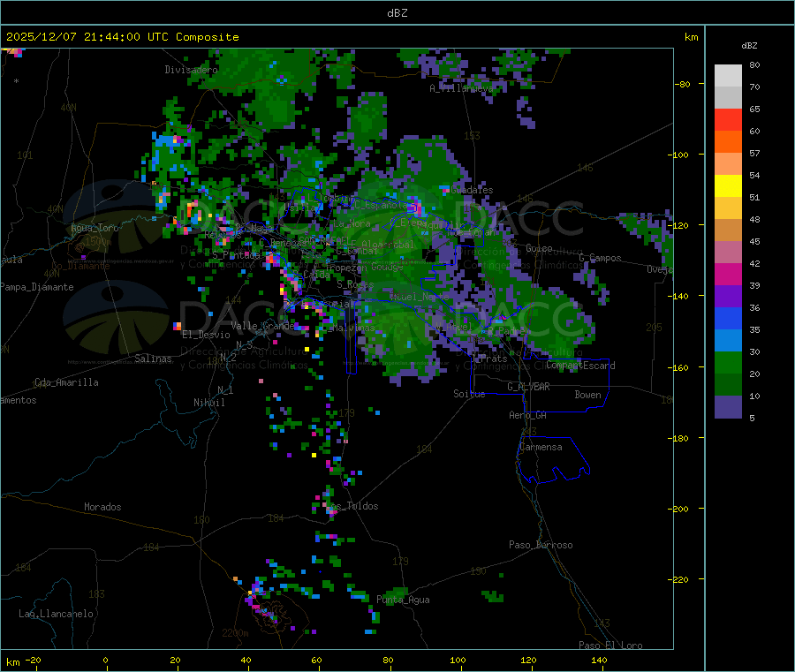
Task: Click the G_ALVEAR town label
Action: coord(528,387)
